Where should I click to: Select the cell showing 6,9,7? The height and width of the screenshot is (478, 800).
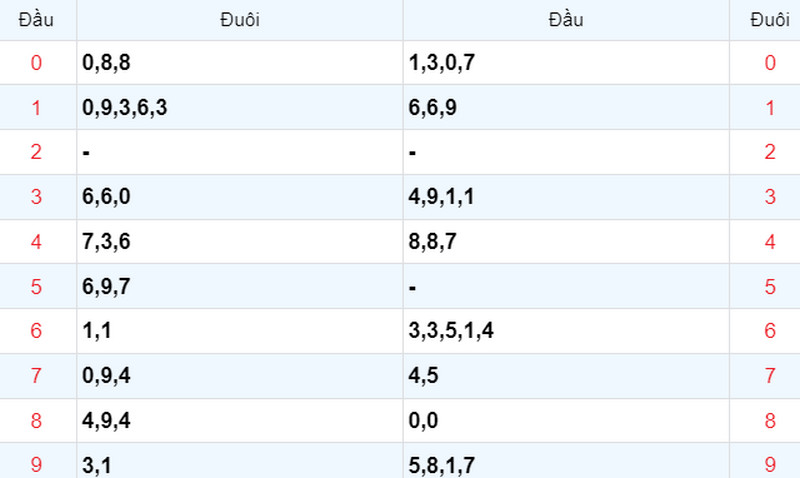coord(240,286)
